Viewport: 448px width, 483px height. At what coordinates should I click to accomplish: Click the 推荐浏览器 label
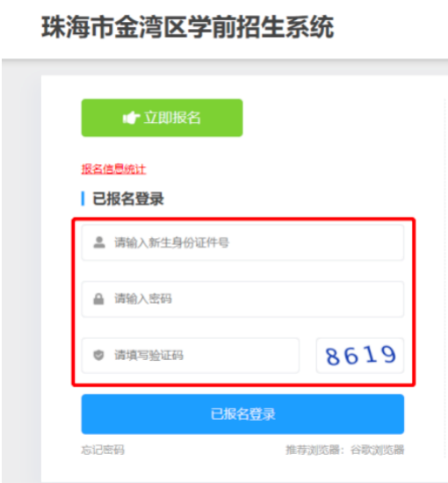312,450
